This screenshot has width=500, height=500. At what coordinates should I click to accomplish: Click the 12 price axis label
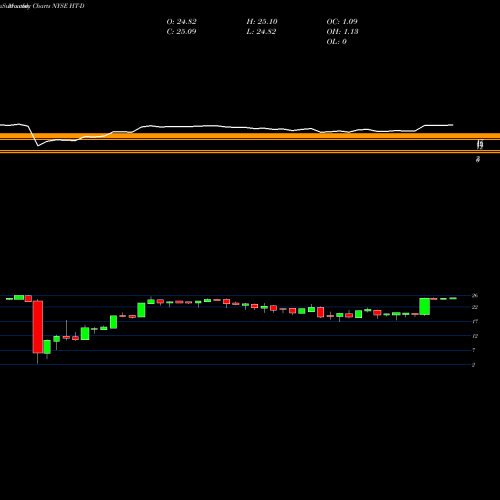click(x=475, y=336)
